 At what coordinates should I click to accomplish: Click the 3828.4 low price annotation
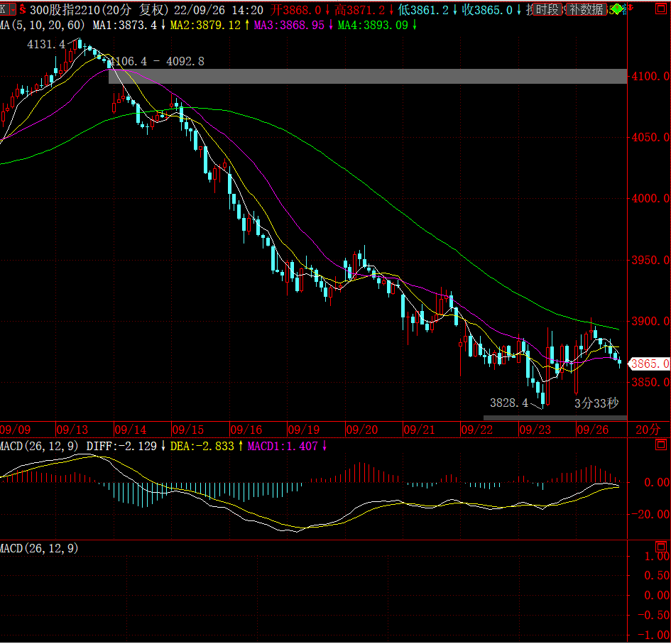(509, 403)
